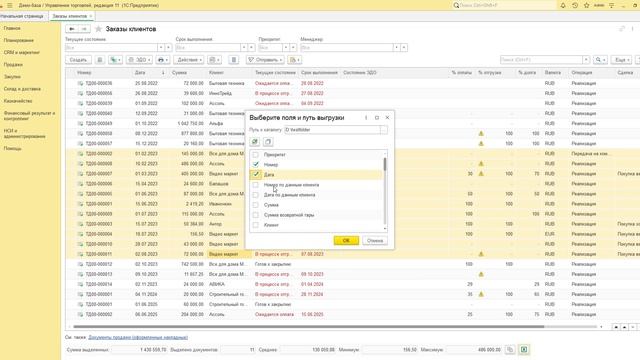
Task: Click the field list vertical scrollbar in dialog
Action: [x=385, y=191]
